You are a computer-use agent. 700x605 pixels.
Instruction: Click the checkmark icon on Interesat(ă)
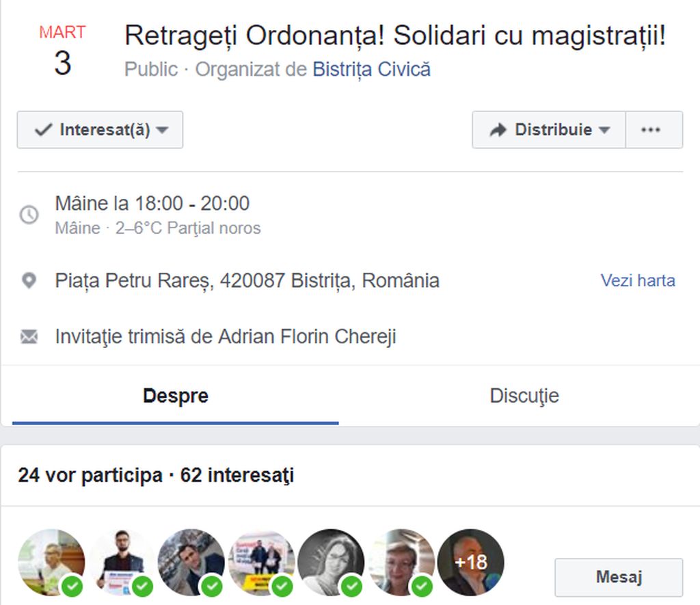(x=43, y=130)
